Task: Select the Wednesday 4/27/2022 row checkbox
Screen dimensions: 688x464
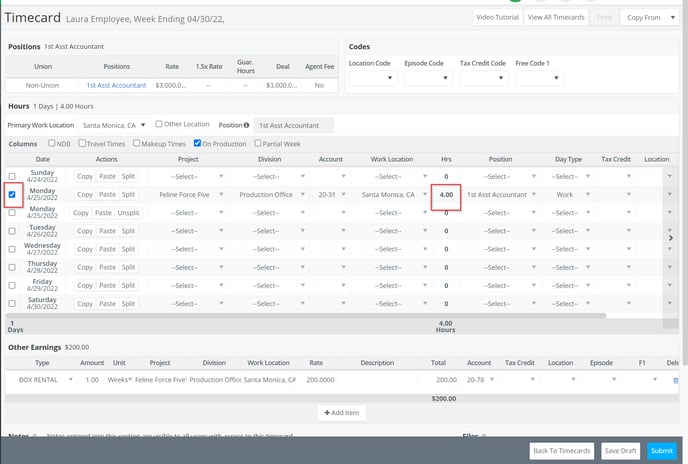Action: (x=12, y=249)
